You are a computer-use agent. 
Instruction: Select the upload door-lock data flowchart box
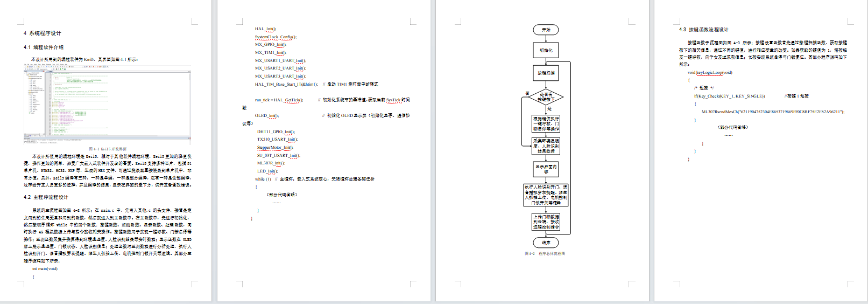546,222
